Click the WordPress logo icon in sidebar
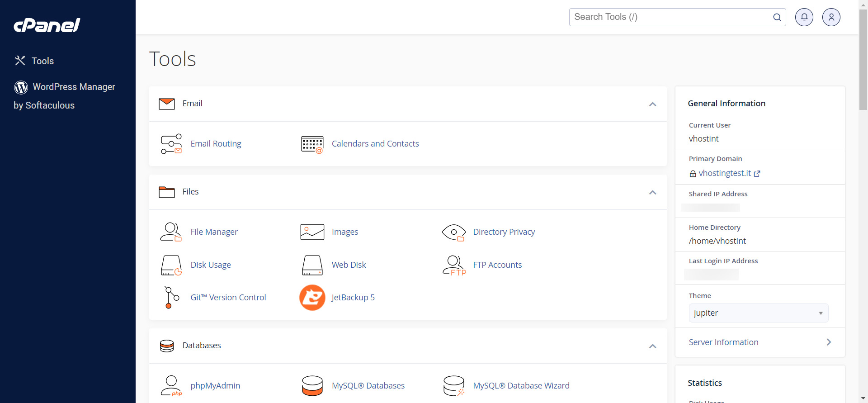Viewport: 868px width, 403px height. coord(21,87)
